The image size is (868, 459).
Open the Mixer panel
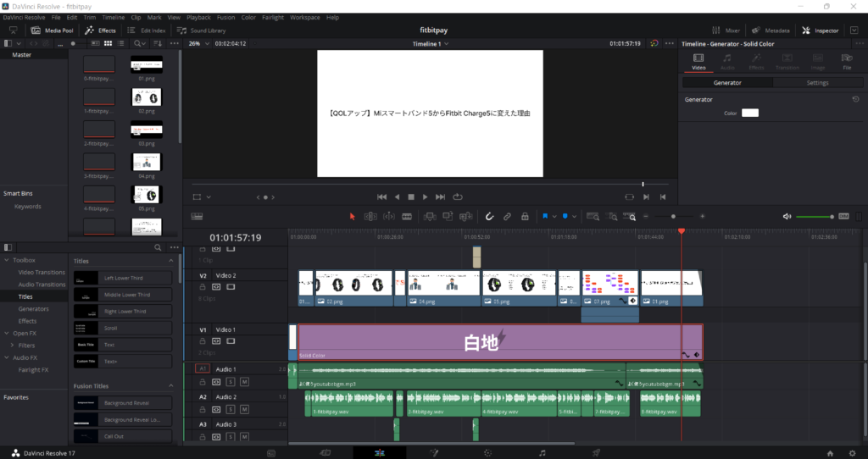pyautogui.click(x=726, y=30)
